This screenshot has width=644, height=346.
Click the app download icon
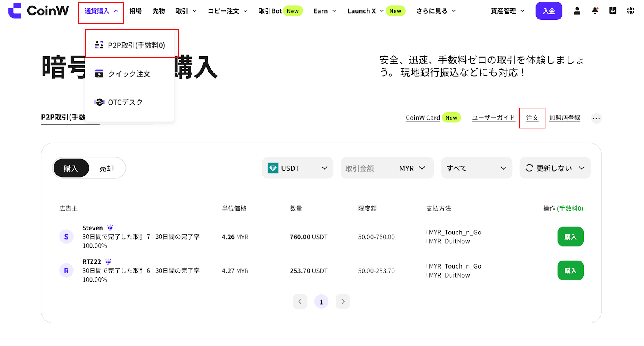pyautogui.click(x=613, y=11)
